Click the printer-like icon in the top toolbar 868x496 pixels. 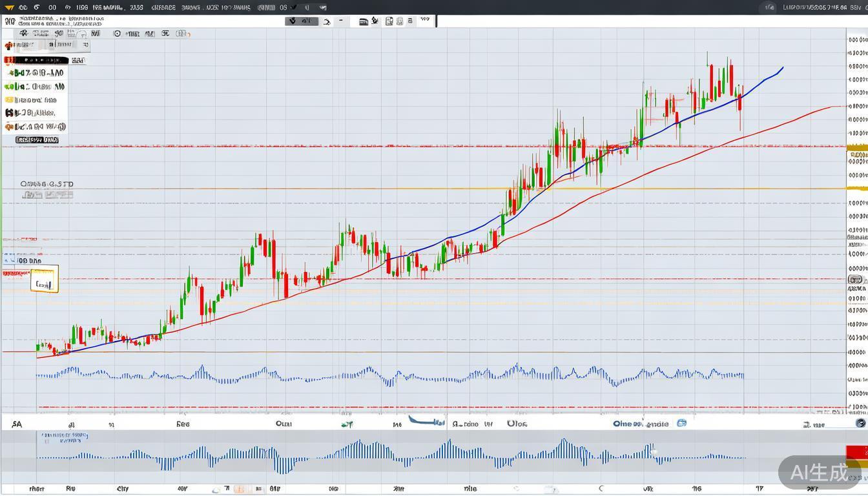[x=364, y=21]
